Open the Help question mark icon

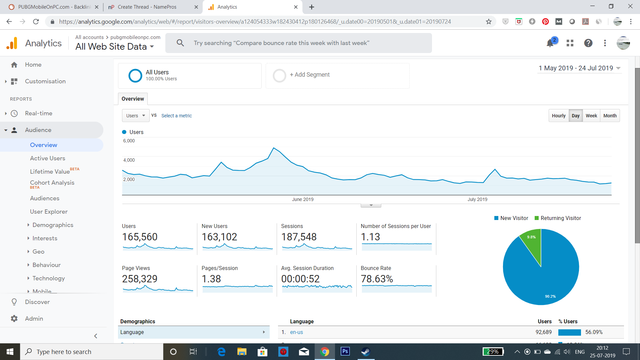click(588, 43)
